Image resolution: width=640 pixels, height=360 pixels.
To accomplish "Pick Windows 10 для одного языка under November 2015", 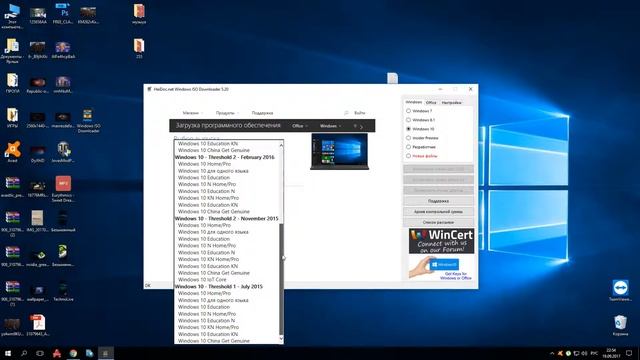I will [x=213, y=232].
